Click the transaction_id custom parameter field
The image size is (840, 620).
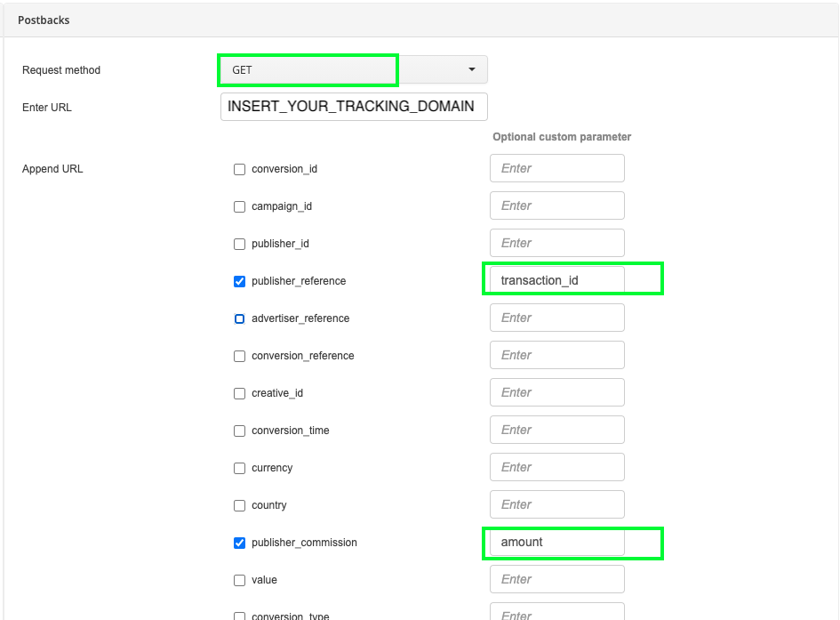coord(557,280)
